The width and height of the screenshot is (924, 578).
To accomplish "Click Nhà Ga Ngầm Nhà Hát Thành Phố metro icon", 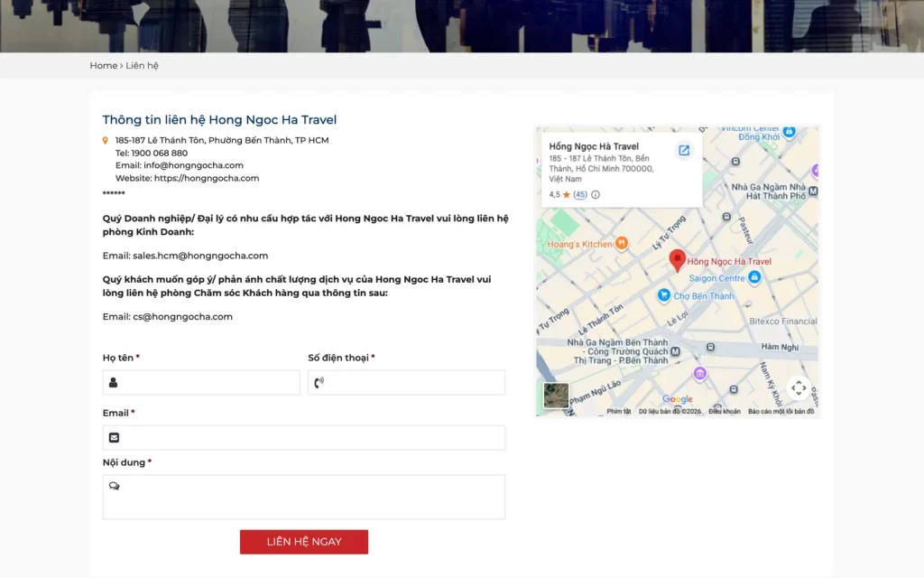I will [x=813, y=191].
